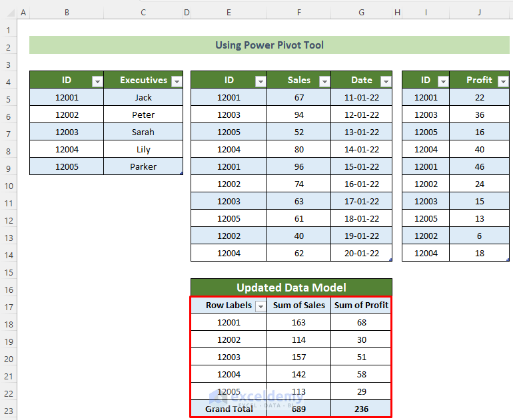This screenshot has width=513, height=420.
Task: Click the 'Sum of Sales' pivot header
Action: 298,305
